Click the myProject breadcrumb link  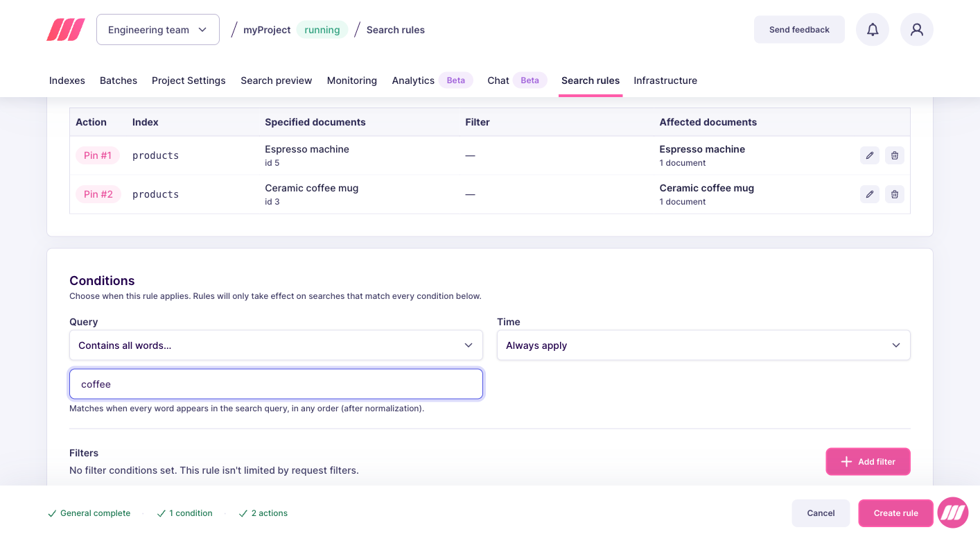click(x=267, y=30)
